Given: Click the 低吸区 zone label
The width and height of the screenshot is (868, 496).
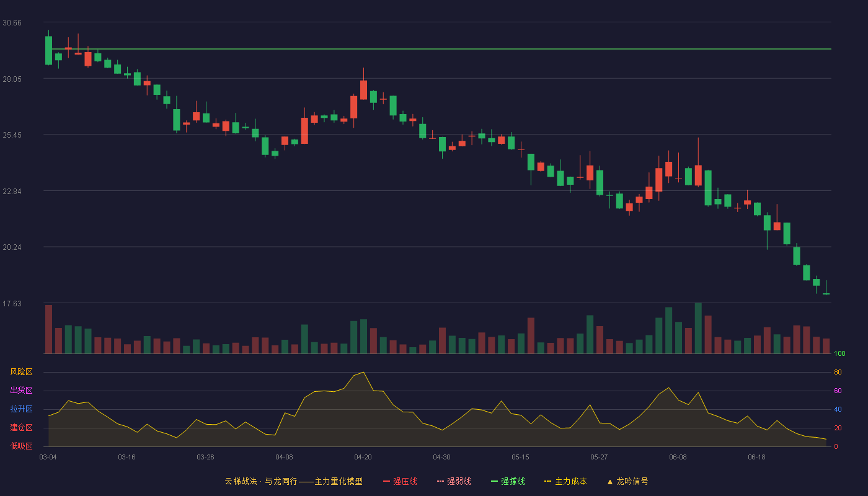Looking at the screenshot, I should [x=21, y=446].
